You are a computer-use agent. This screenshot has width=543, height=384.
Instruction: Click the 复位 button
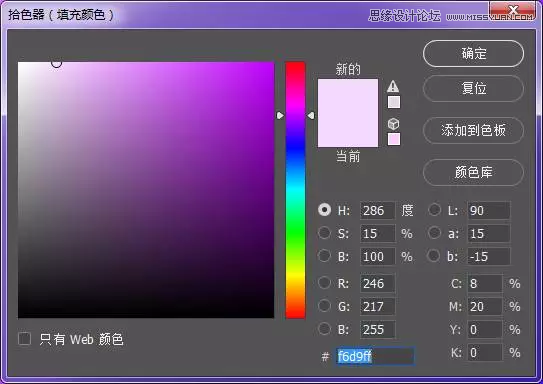point(473,89)
